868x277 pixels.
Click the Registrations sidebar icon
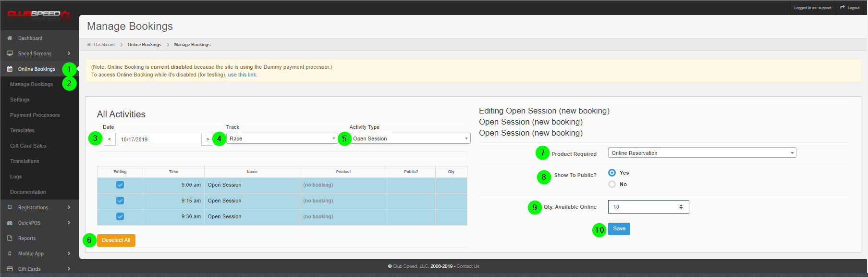point(10,207)
